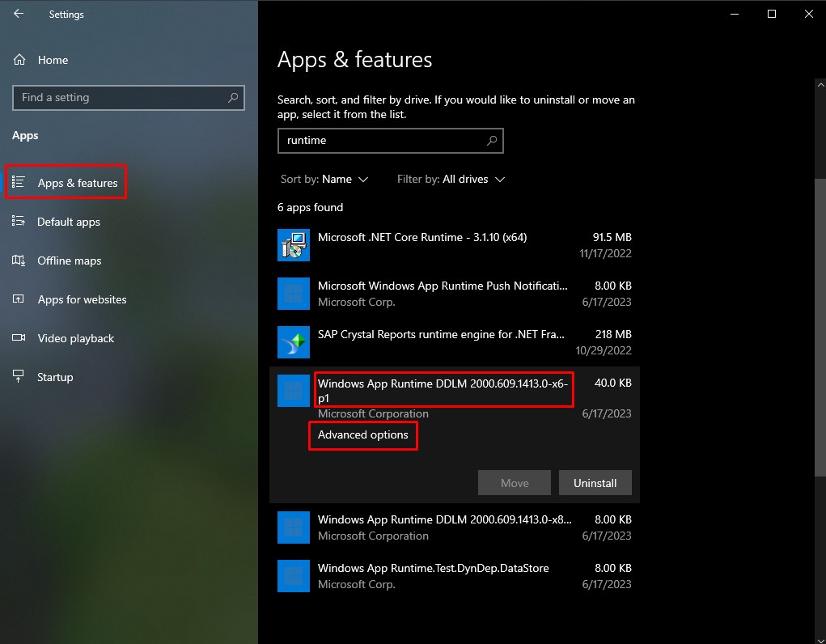Open Offline maps settings
The width and height of the screenshot is (826, 644).
pyautogui.click(x=68, y=261)
